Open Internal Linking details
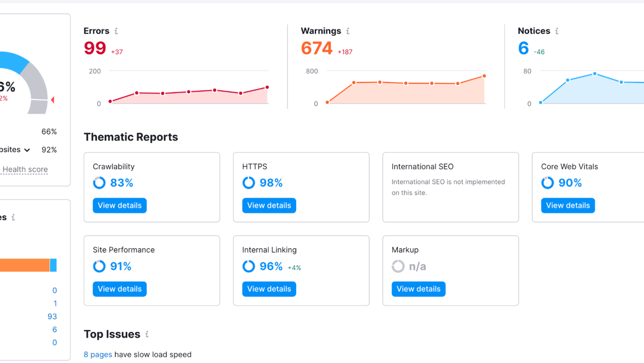Image resolution: width=644 pixels, height=363 pixels. pos(269,289)
